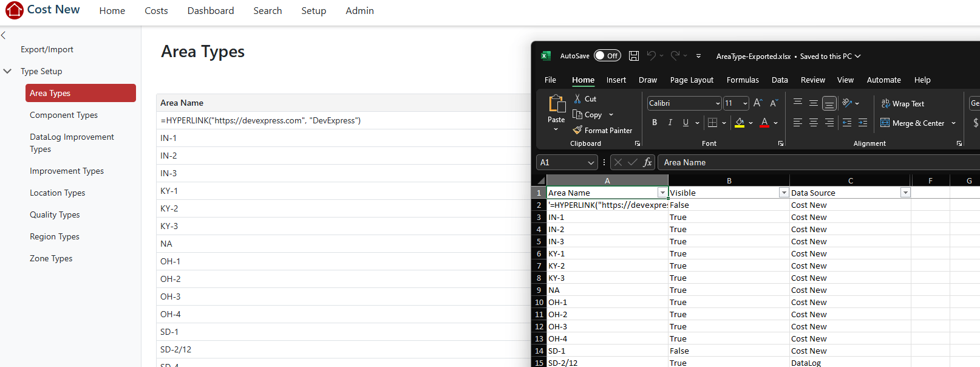Screen dimensions: 980x367
Task: Click the Bold formatting icon
Action: click(x=655, y=123)
